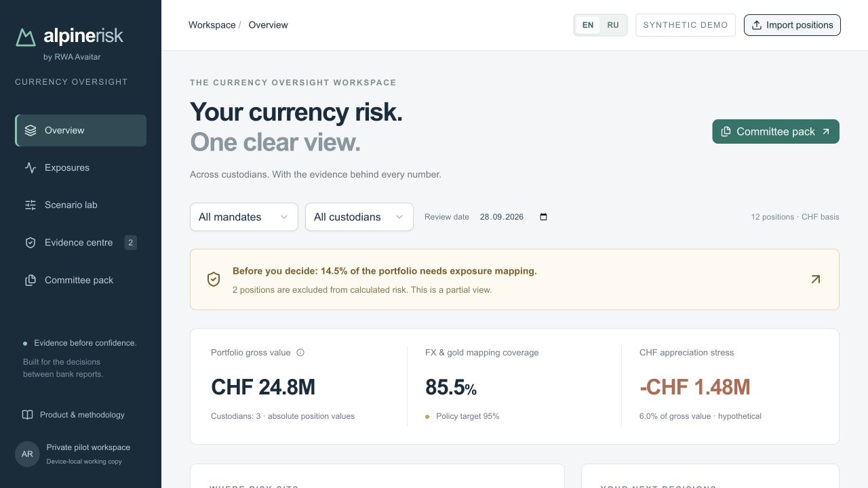This screenshot has height=488, width=868.
Task: Click the Import positions button
Action: [792, 25]
